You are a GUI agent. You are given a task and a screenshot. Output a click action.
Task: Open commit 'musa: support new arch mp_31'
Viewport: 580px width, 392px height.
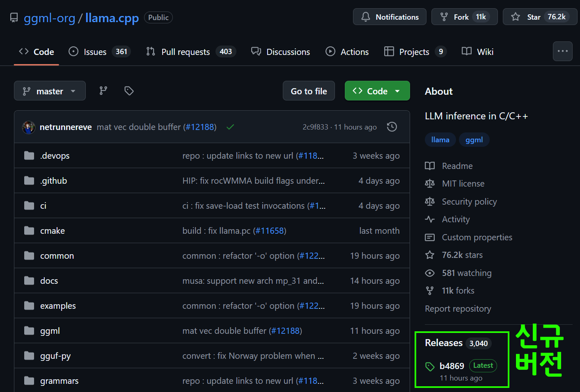click(253, 281)
